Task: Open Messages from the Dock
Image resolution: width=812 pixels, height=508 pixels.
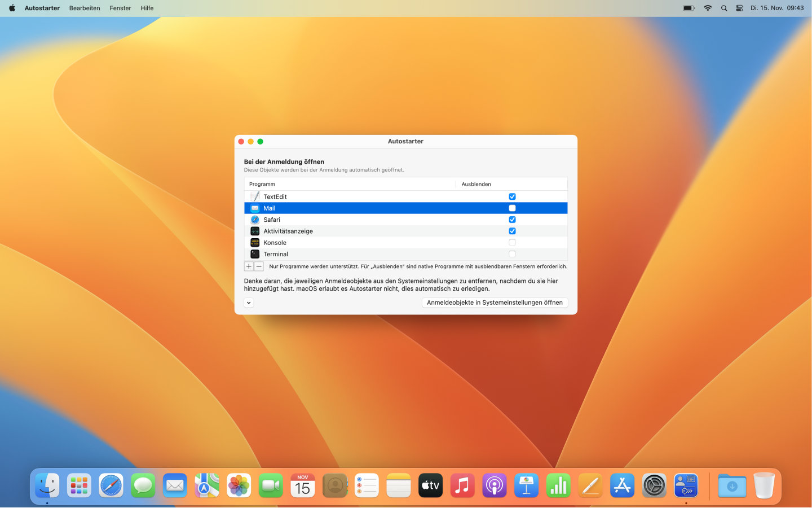Action: tap(143, 485)
